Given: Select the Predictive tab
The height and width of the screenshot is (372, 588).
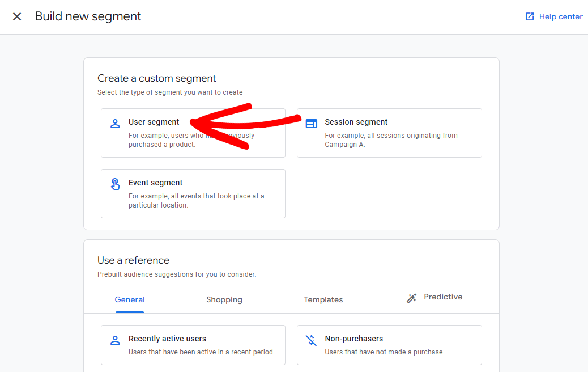Looking at the screenshot, I should coord(443,297).
